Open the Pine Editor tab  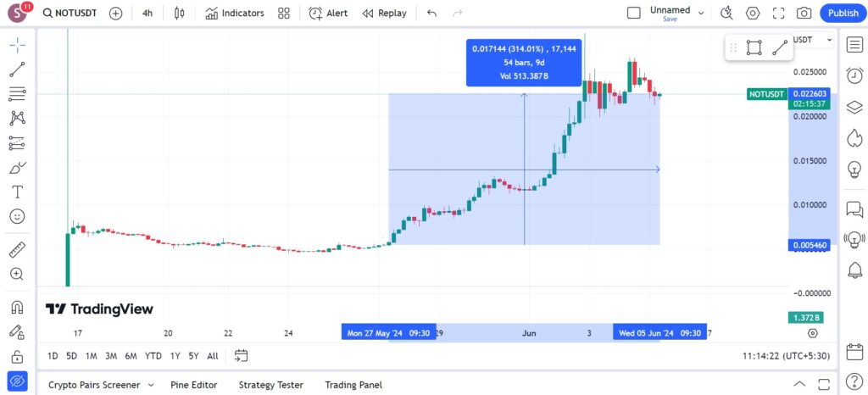tap(194, 385)
